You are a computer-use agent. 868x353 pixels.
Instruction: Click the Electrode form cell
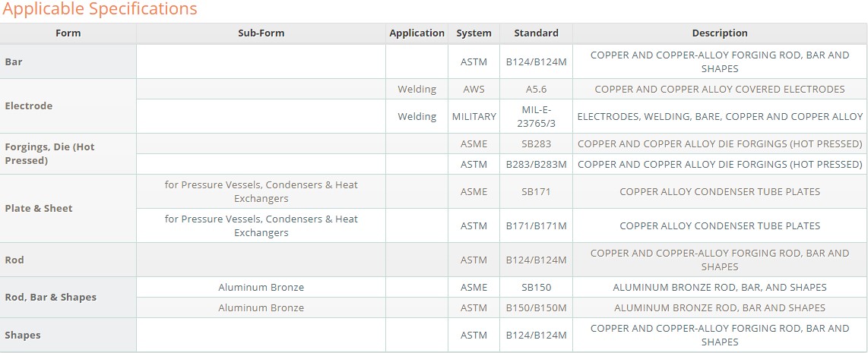[x=68, y=106]
